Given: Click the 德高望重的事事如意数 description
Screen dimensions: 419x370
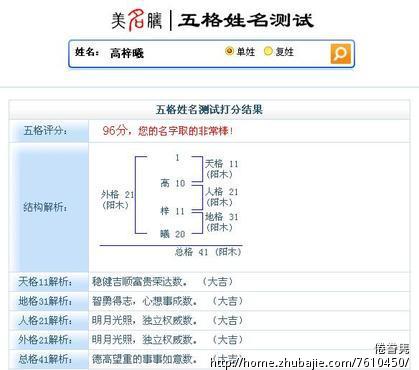Looking at the screenshot, I should (144, 359).
